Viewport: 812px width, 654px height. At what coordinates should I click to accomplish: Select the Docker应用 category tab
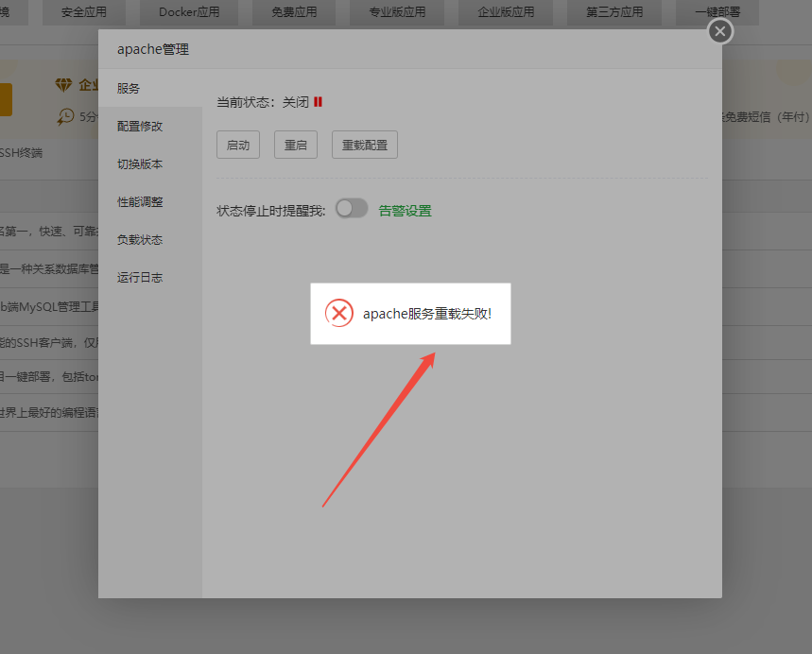click(x=189, y=12)
